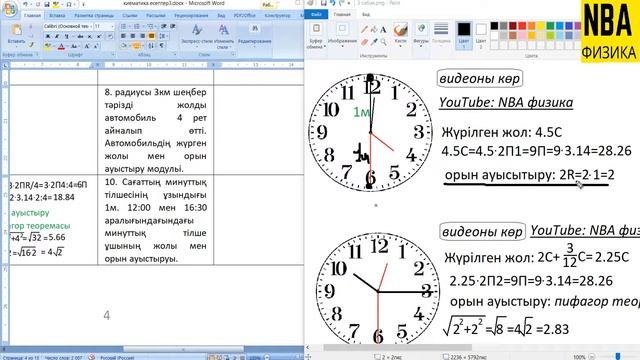Apply Italic formatting in Word
Viewport: 640px width, 360px height.
click(x=57, y=36)
